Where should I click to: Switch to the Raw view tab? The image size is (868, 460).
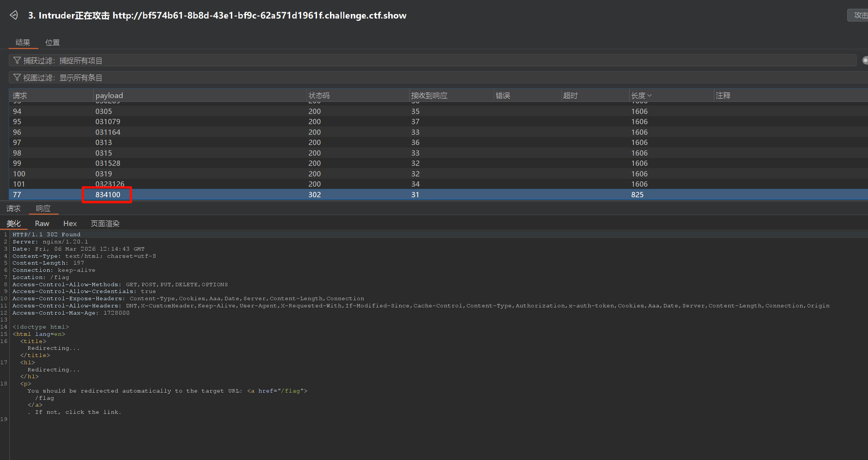[42, 223]
